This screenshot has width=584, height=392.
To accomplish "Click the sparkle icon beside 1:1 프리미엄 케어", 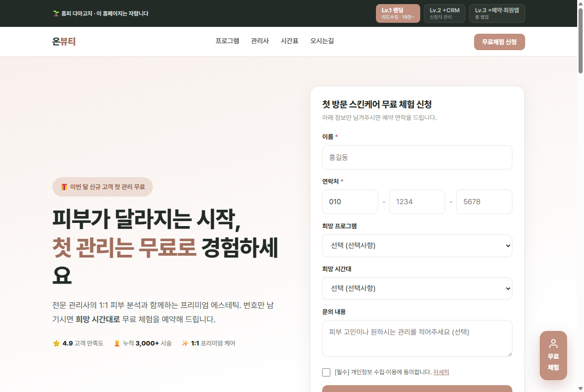I will 185,343.
